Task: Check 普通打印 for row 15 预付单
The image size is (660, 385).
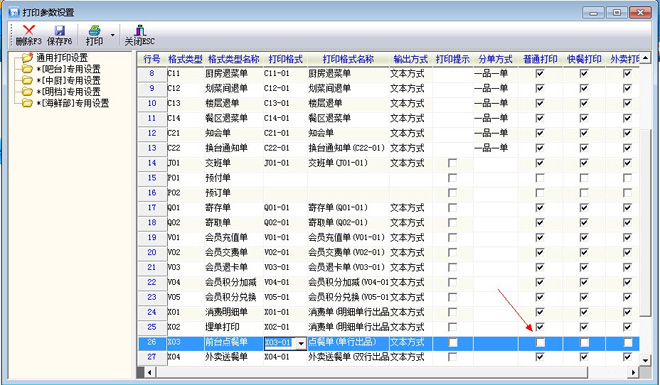Action: 540,178
